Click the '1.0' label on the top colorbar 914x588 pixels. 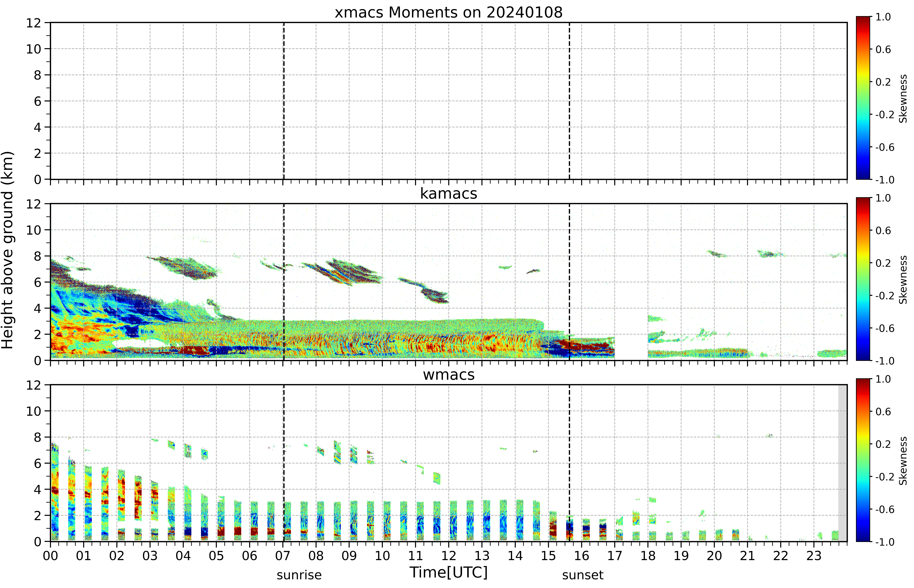point(883,17)
